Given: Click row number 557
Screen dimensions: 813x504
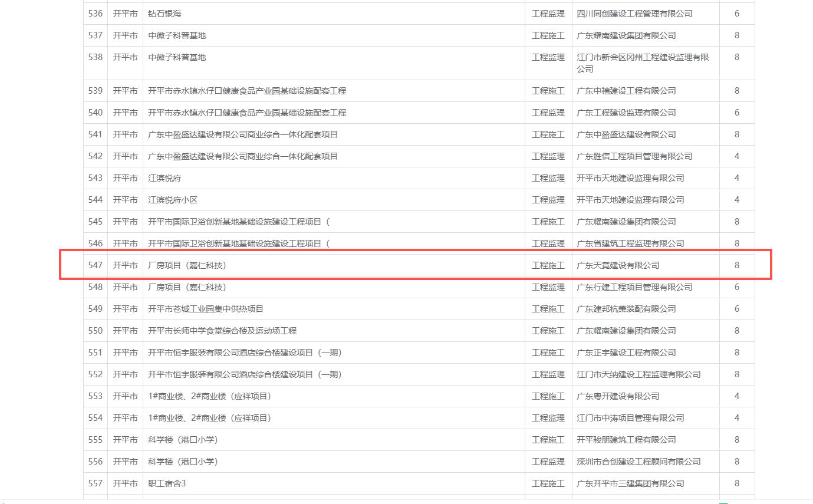Looking at the screenshot, I should 96,483.
